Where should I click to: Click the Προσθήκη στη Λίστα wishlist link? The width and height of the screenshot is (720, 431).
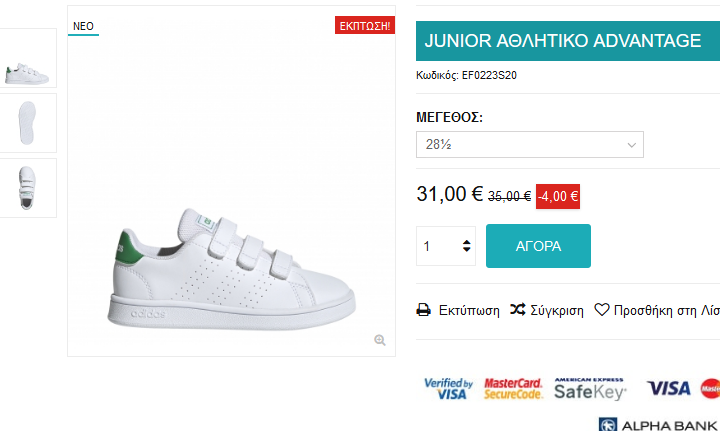tap(666, 310)
